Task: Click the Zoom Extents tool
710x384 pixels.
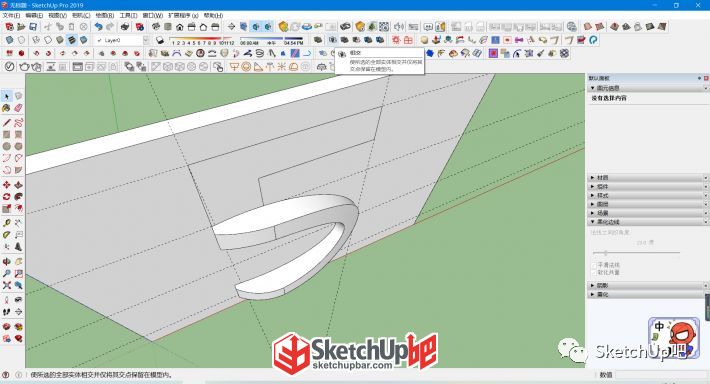Action: click(6, 285)
